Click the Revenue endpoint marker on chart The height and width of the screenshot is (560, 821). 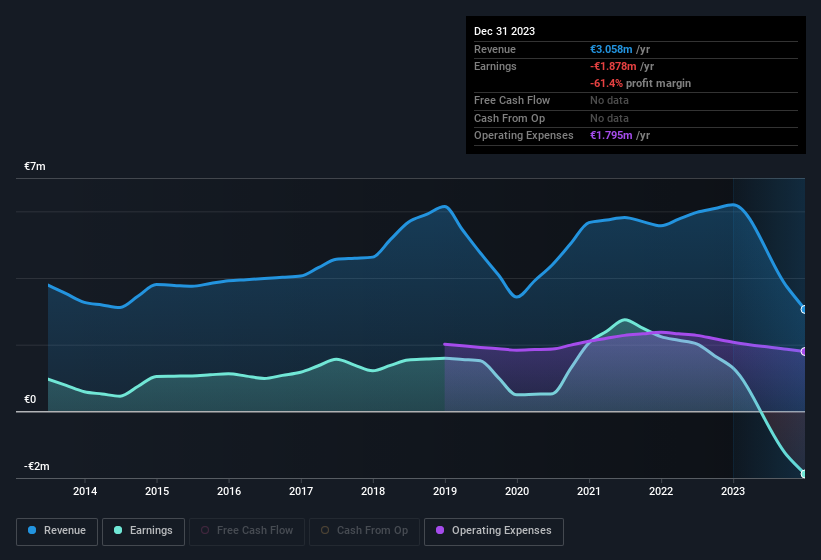point(804,309)
